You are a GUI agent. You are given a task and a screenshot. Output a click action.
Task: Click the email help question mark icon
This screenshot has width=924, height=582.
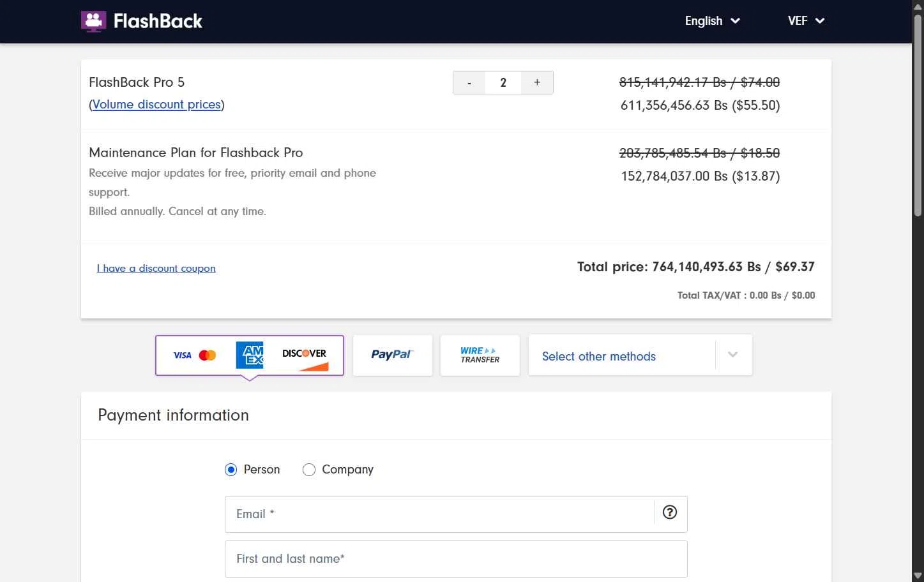pos(670,512)
